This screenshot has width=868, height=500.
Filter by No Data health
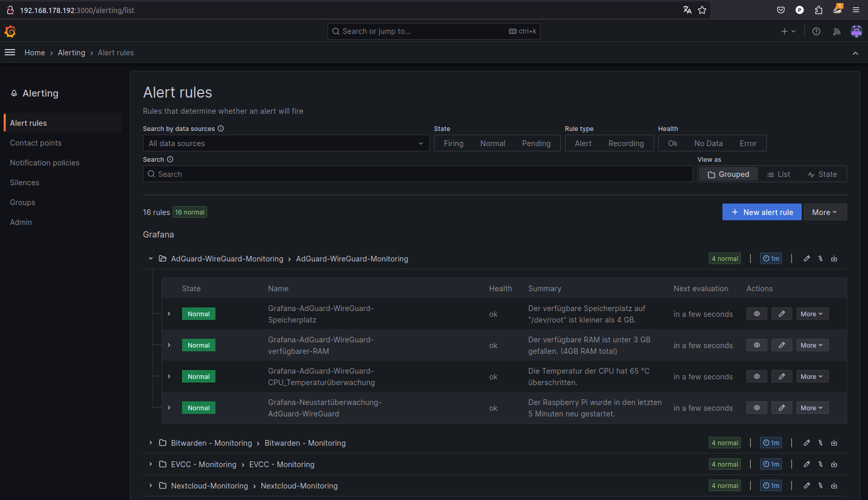[x=708, y=144]
